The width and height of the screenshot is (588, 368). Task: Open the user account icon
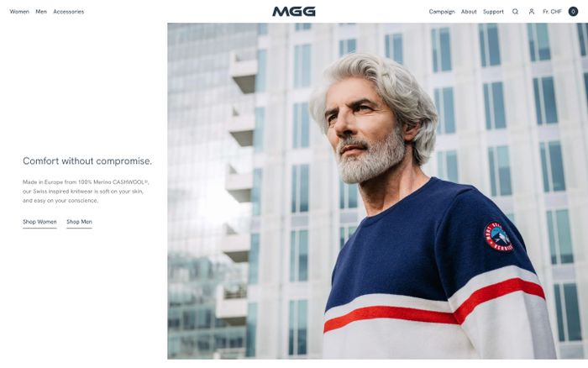pos(532,12)
